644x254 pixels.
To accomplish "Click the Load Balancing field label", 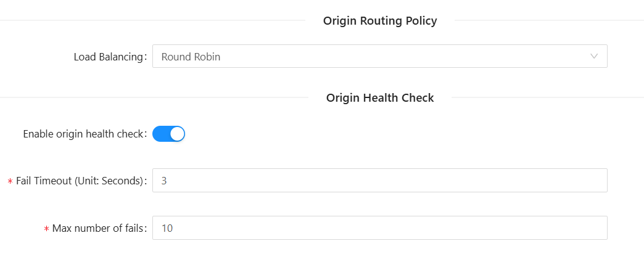I will (109, 57).
